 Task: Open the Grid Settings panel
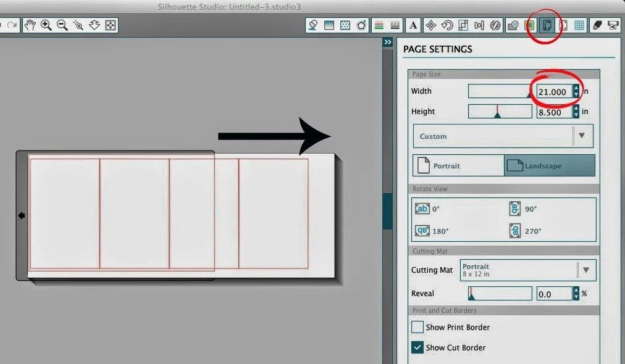point(579,25)
